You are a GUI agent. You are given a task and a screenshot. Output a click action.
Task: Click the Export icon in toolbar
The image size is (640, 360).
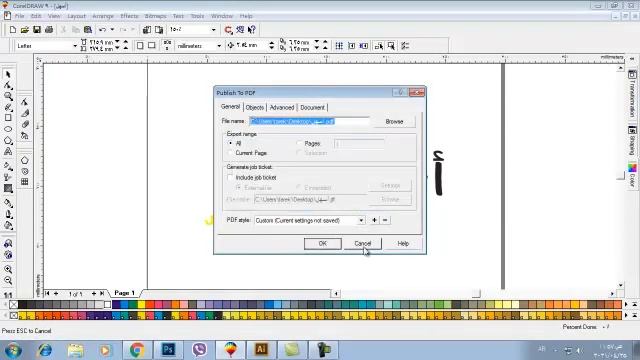(159, 29)
